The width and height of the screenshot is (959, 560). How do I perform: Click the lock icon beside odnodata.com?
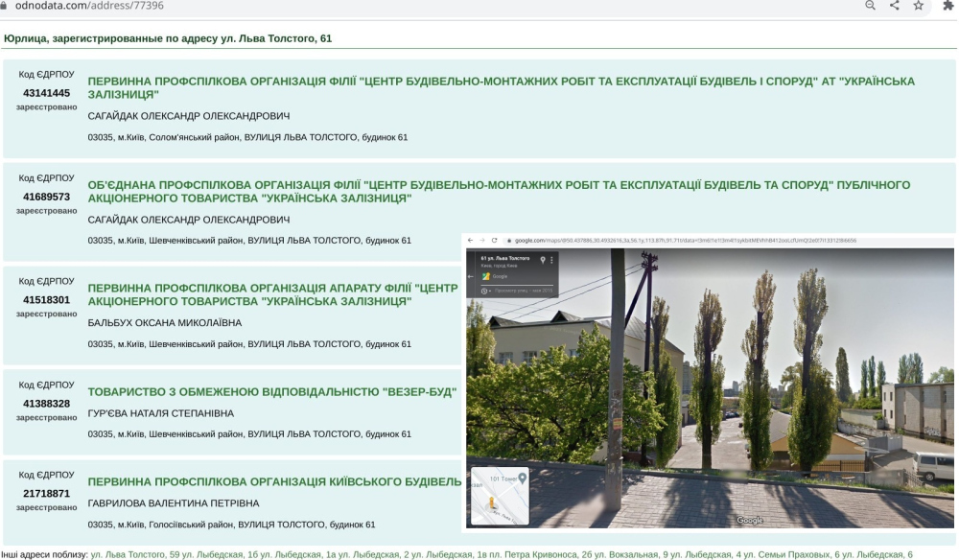[5, 6]
